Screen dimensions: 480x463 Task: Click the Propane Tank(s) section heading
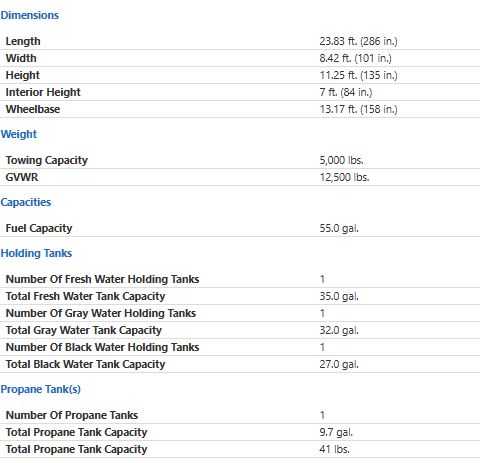pos(41,389)
